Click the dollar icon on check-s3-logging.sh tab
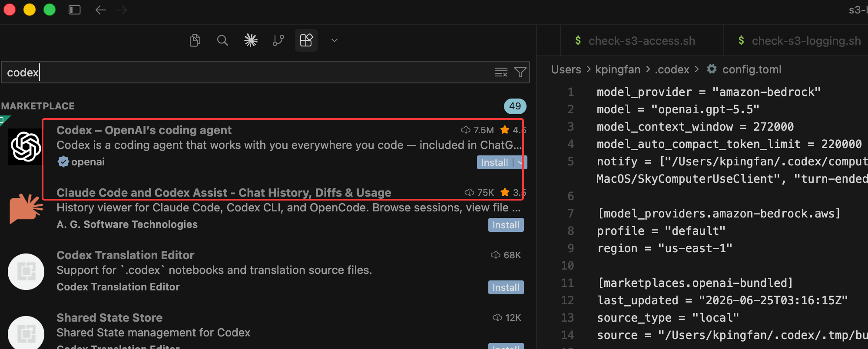The image size is (868, 349). click(x=741, y=40)
